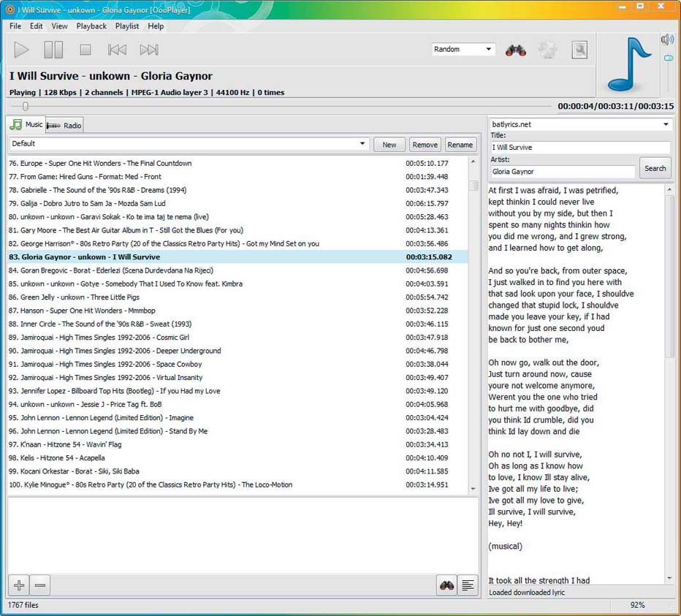Click the Rename playlist button
Image resolution: width=681 pixels, height=616 pixels.
point(460,145)
